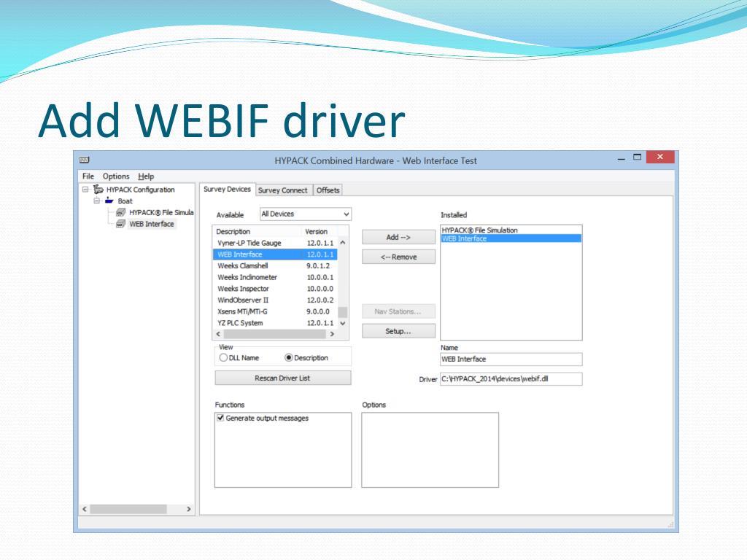747x560 pixels.
Task: Click the Description column header
Action: 258,231
